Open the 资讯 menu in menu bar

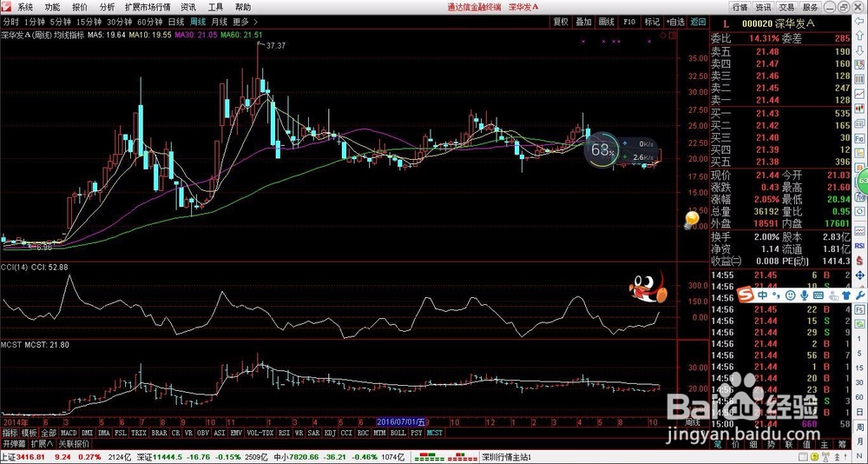coord(188,7)
